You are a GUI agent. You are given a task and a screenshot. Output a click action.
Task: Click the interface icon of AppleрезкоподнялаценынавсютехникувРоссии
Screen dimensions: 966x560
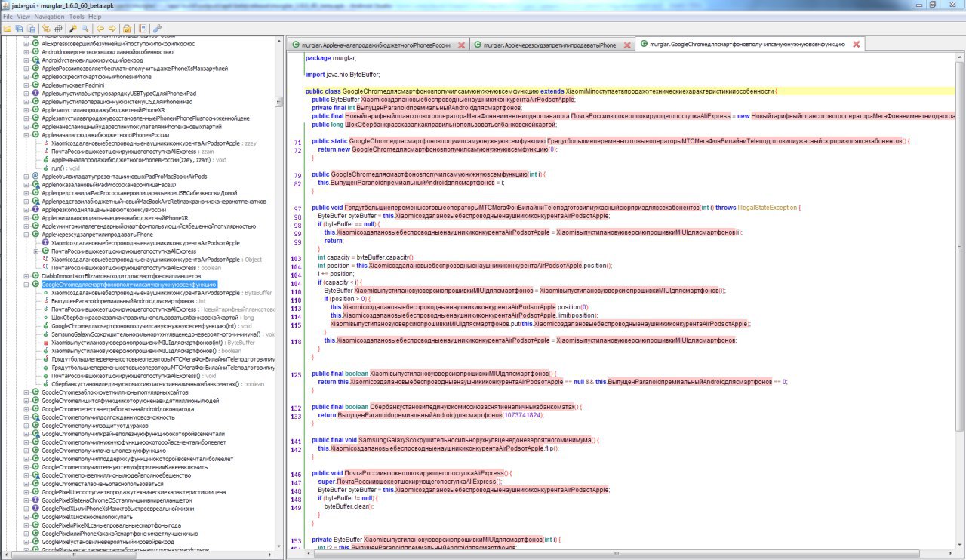click(35, 209)
